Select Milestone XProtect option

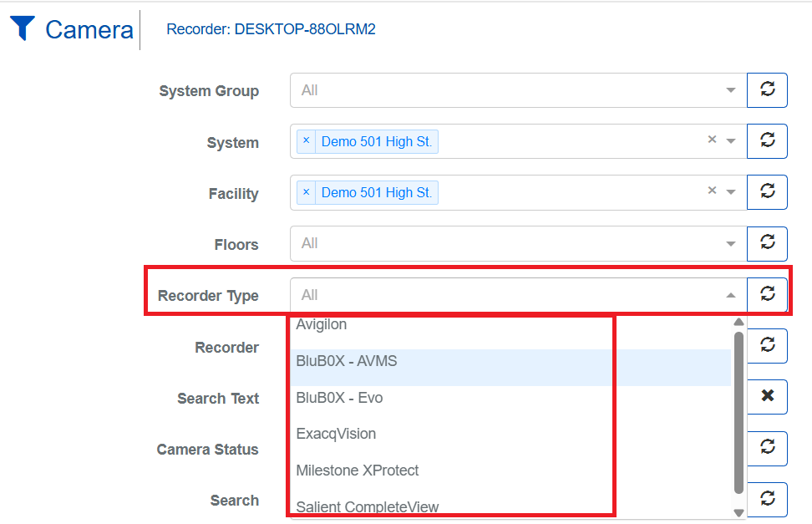(x=510, y=471)
